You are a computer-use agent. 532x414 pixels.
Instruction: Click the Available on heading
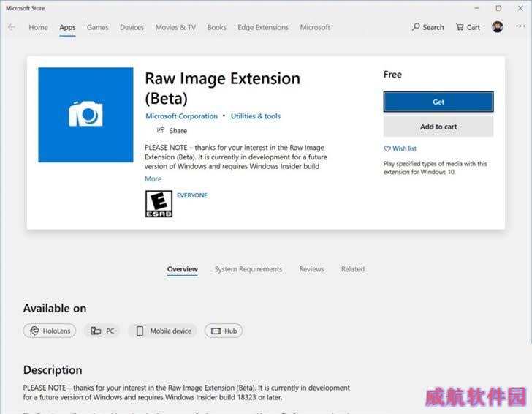[x=55, y=308]
